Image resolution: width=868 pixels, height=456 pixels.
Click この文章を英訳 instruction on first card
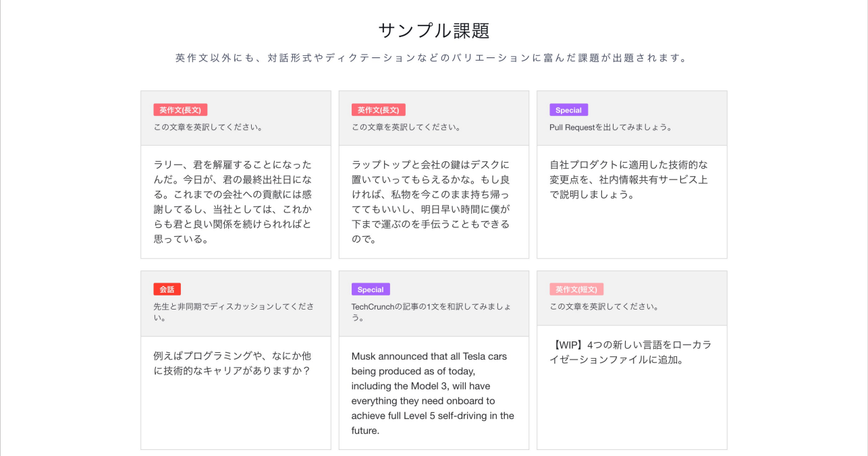click(208, 127)
